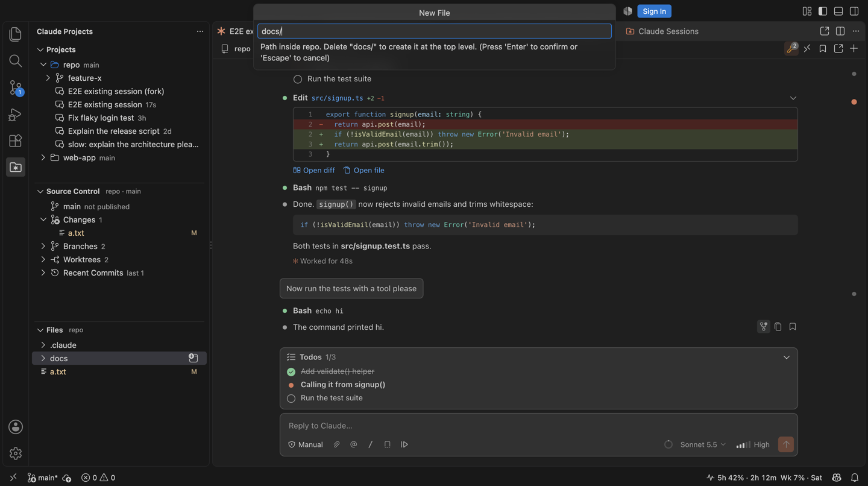Image resolution: width=868 pixels, height=486 pixels.
Task: Open the Sonnet 5.5 model dropdown
Action: [x=703, y=444]
